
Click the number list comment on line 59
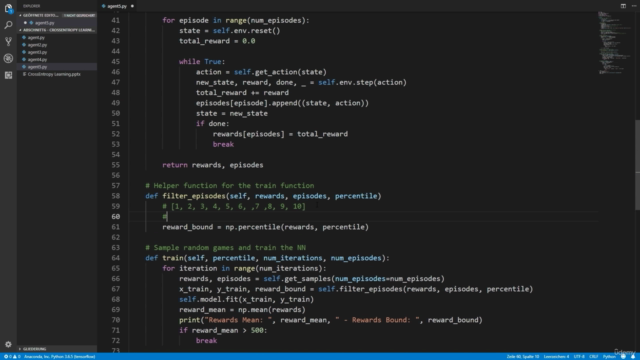click(234, 206)
